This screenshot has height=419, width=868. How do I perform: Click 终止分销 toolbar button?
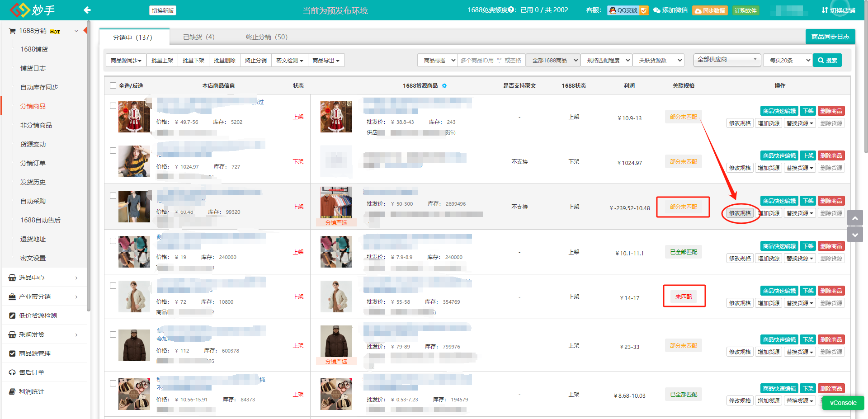click(256, 60)
